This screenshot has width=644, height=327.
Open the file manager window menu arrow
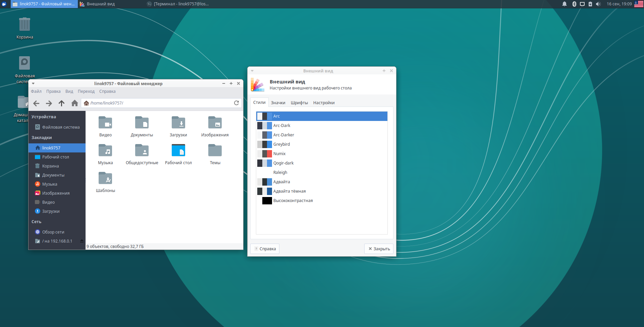tap(33, 83)
